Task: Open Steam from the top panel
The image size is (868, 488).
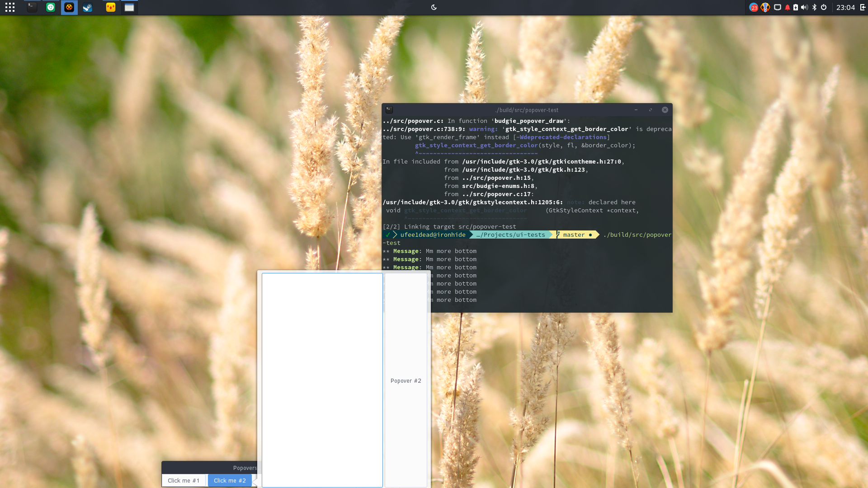Action: point(88,7)
